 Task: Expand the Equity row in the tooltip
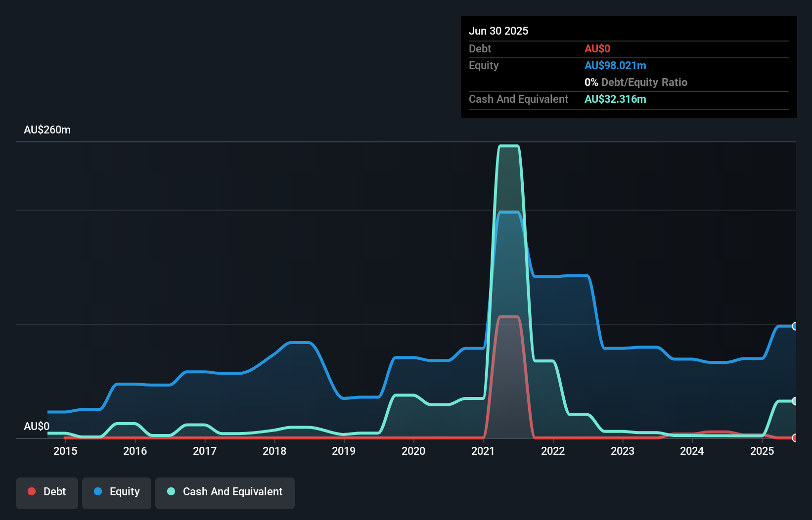(483, 65)
